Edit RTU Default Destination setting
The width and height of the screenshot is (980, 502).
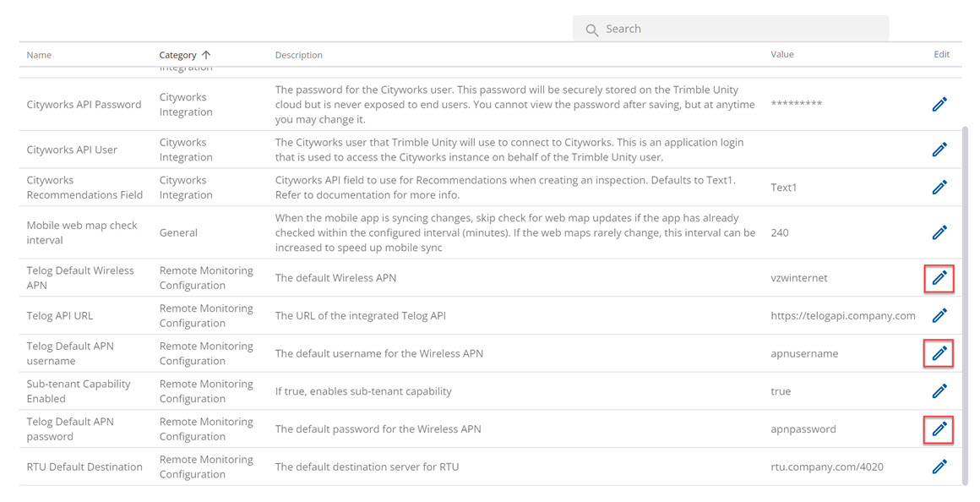pyautogui.click(x=939, y=467)
